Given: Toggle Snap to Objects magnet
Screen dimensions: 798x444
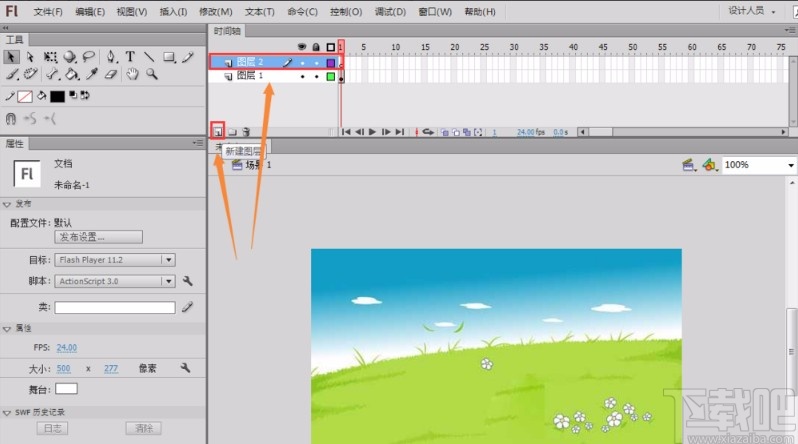Looking at the screenshot, I should [x=11, y=119].
